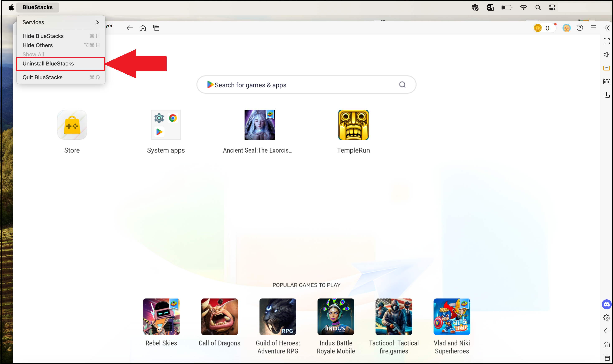Open BlueStacks settings gear in sidebar
Screen dimensions: 613x364
(x=606, y=317)
